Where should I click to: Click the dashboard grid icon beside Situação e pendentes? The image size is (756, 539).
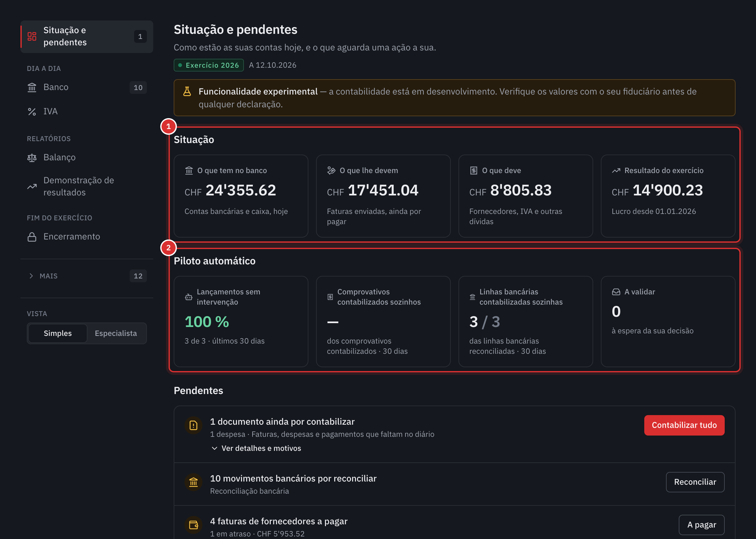[x=32, y=36]
